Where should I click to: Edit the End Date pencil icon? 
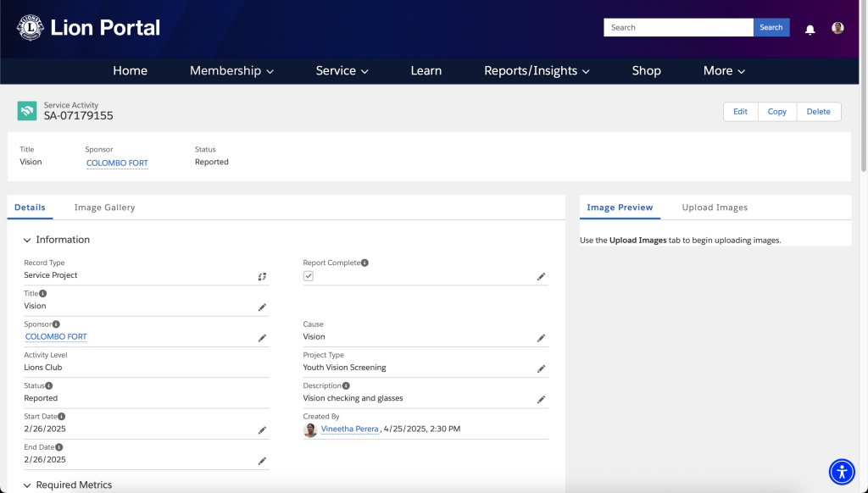pos(263,461)
